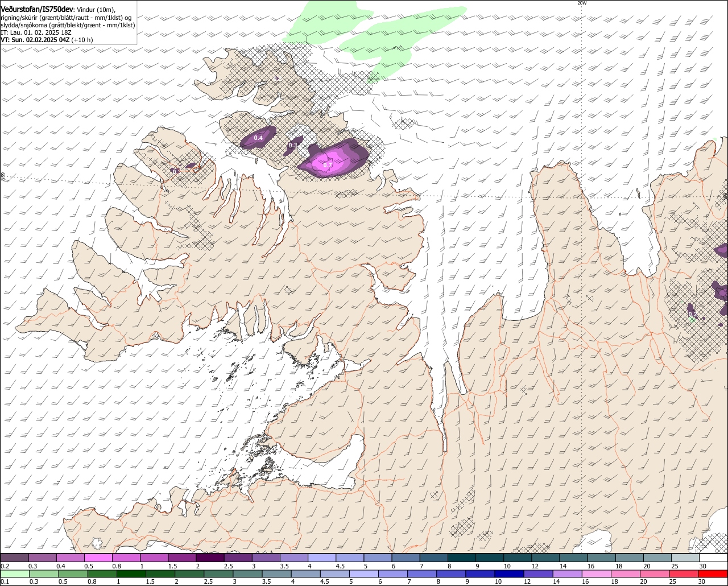The width and height of the screenshot is (728, 586).
Task: Select the pale grey top-row swatch above 25
Action: (x=686, y=558)
